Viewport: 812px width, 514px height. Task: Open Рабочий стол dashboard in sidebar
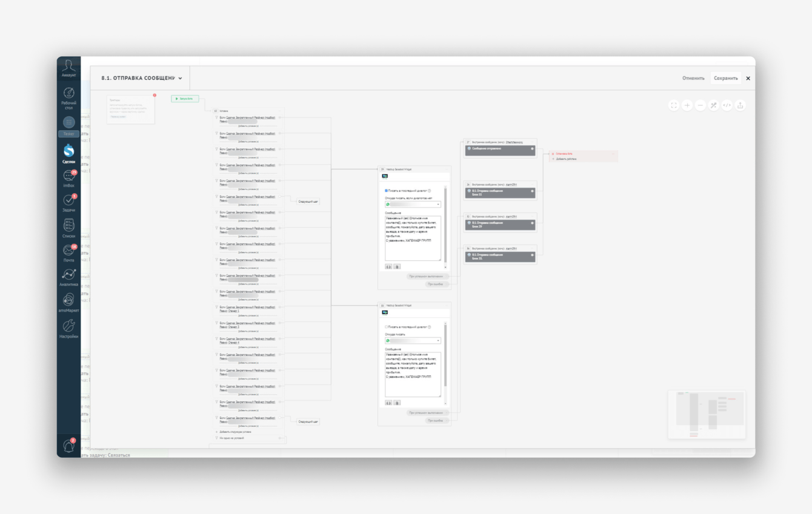[68, 97]
